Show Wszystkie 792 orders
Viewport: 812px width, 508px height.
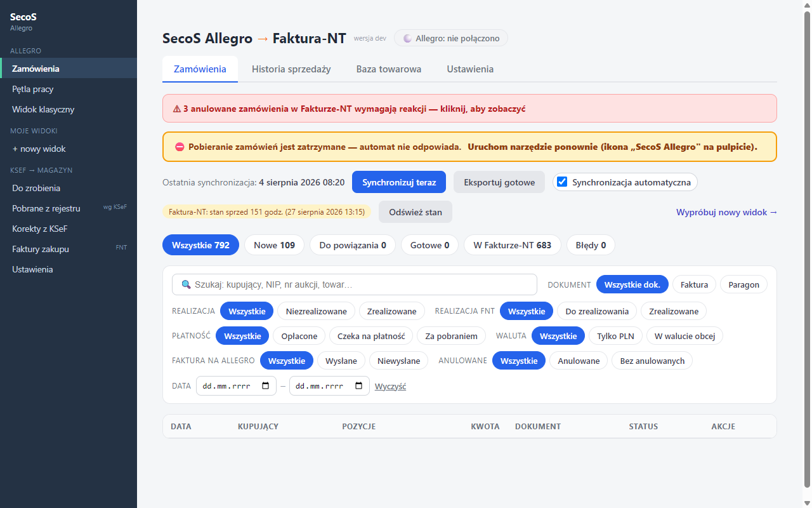(x=200, y=245)
